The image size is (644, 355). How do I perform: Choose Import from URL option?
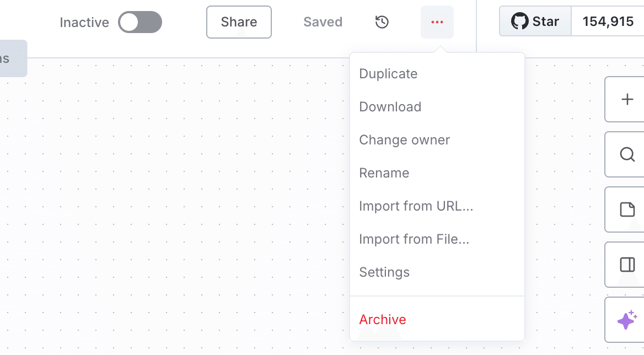pyautogui.click(x=416, y=206)
